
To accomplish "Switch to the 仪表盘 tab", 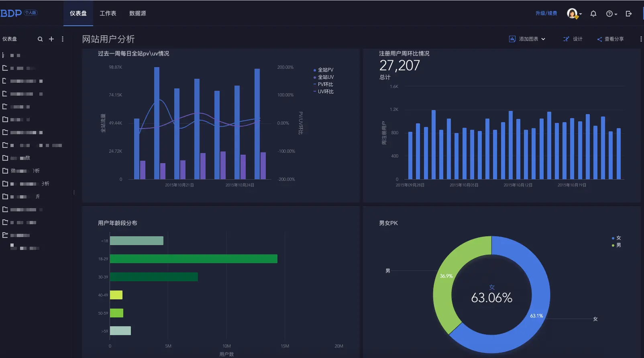I will (78, 13).
